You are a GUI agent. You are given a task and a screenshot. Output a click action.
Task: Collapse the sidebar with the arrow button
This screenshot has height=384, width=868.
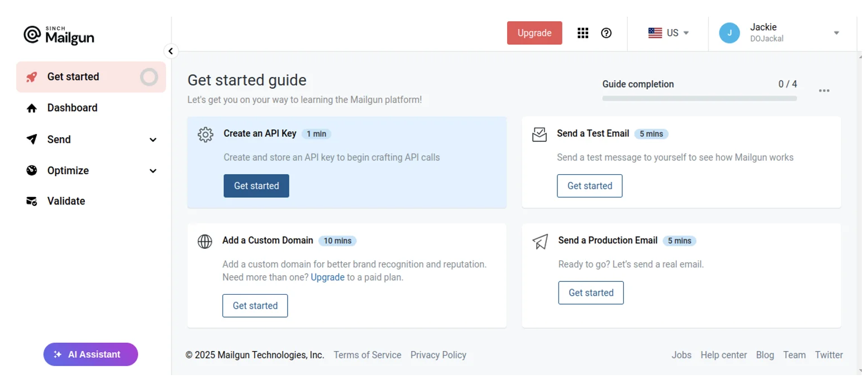point(171,51)
